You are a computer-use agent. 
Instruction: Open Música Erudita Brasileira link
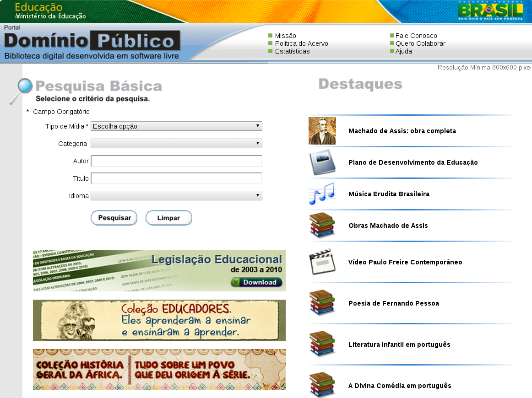pyautogui.click(x=389, y=194)
